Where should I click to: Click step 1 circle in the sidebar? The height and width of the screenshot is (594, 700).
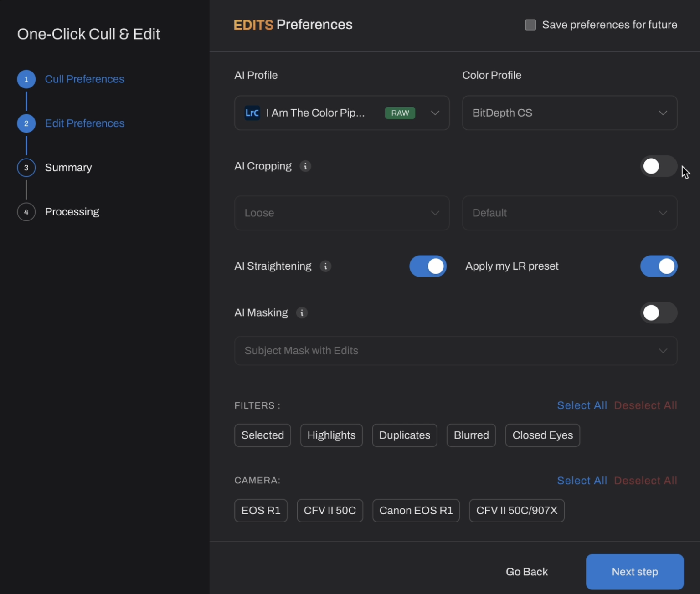coord(26,79)
